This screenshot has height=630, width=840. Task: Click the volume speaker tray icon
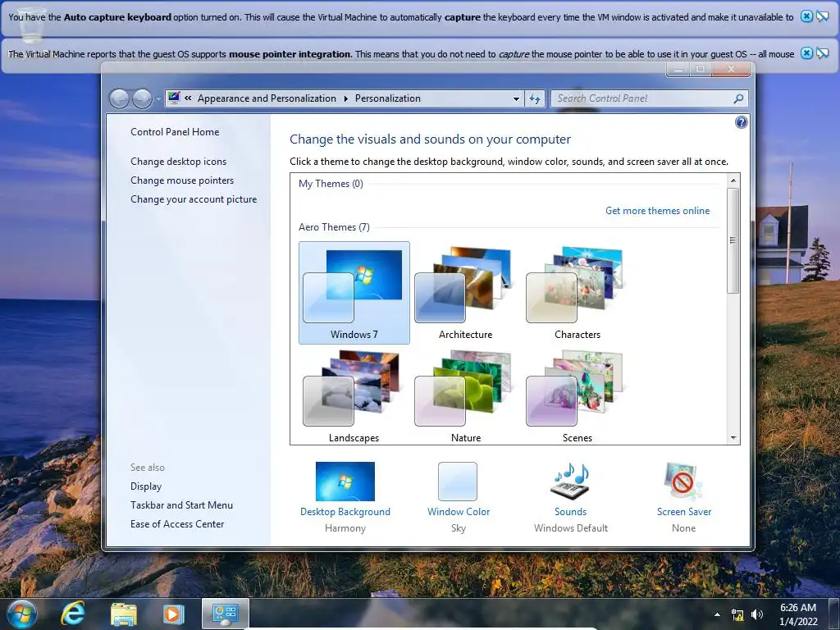click(x=757, y=615)
